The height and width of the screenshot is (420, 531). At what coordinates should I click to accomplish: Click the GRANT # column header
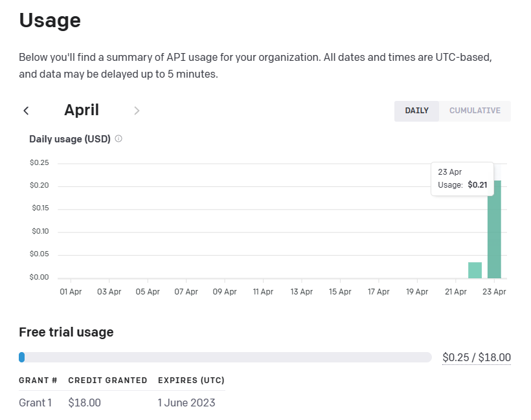tap(38, 380)
